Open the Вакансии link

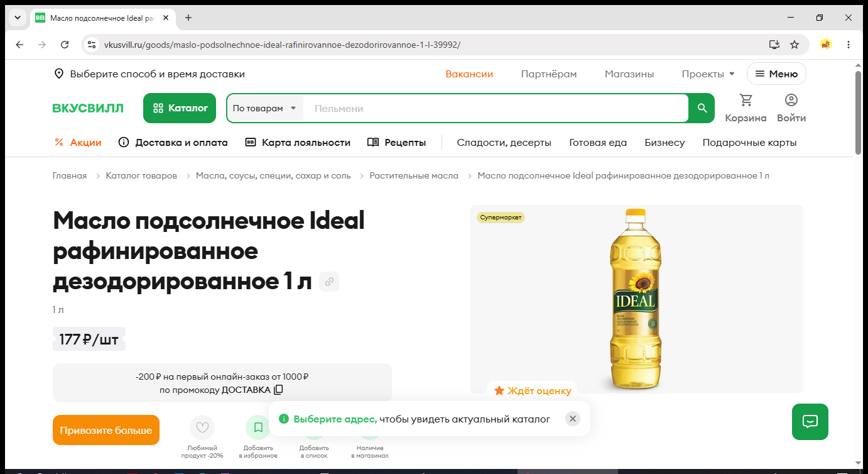[x=469, y=74]
